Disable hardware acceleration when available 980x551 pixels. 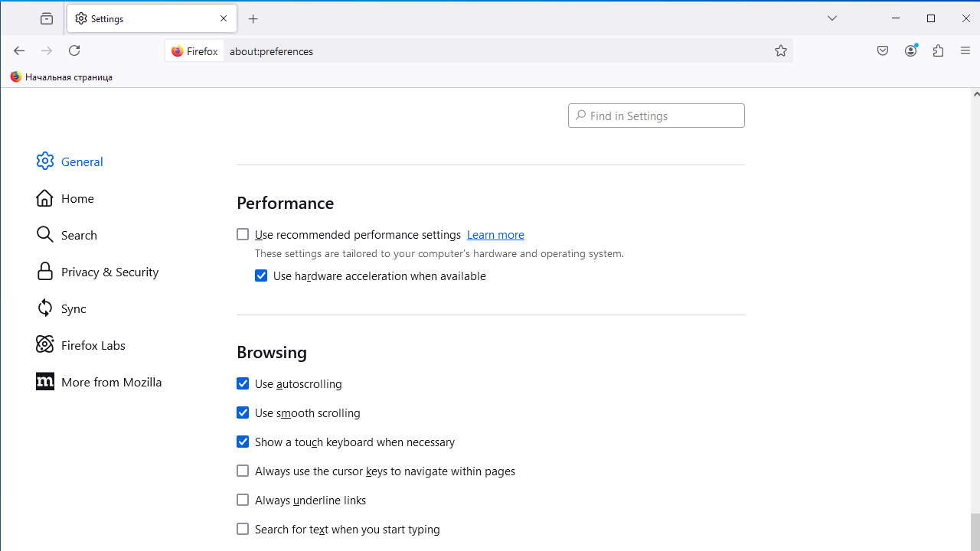261,275
